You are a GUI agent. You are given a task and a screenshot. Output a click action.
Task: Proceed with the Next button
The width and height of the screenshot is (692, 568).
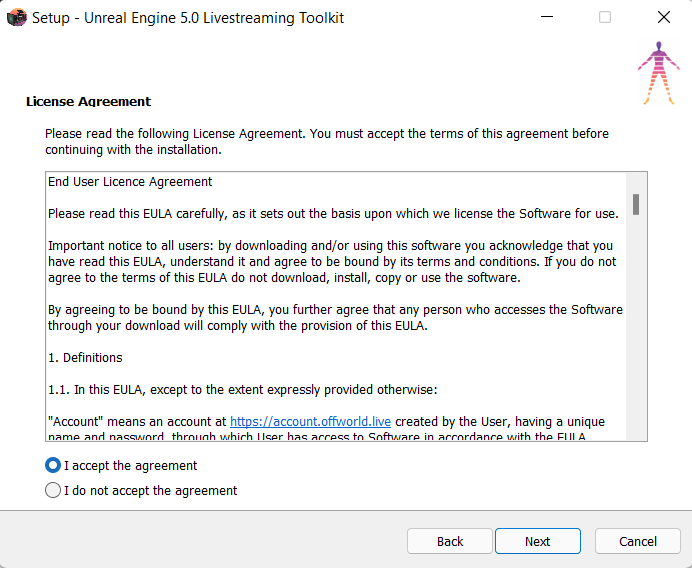538,541
